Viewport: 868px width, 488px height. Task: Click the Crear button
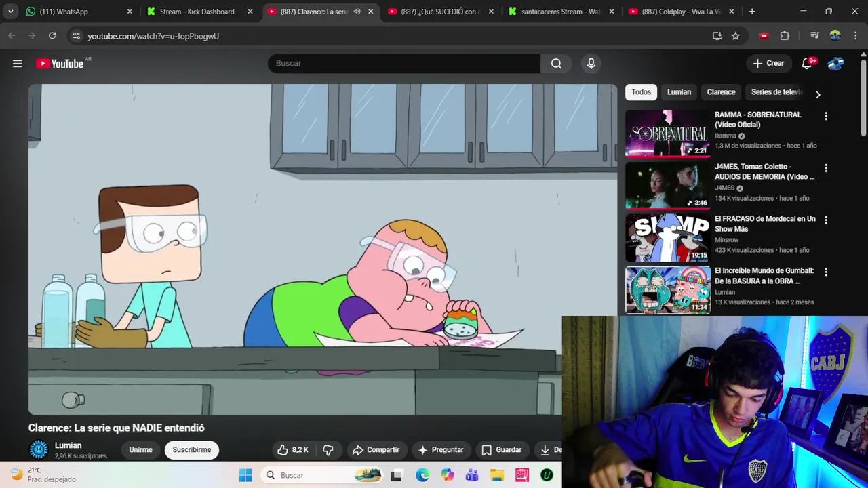[768, 63]
